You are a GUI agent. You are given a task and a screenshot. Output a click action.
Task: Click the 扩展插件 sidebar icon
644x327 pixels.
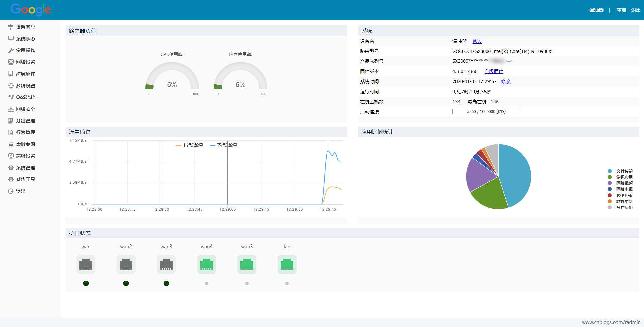pyautogui.click(x=11, y=74)
